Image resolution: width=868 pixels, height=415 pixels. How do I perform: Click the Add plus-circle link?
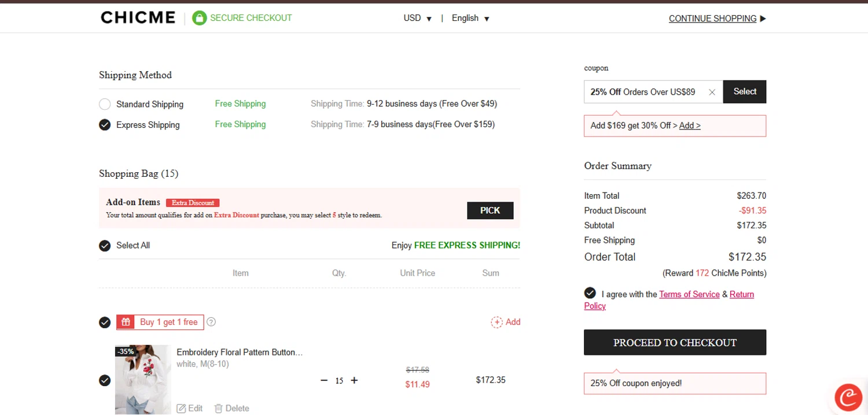[x=506, y=322]
